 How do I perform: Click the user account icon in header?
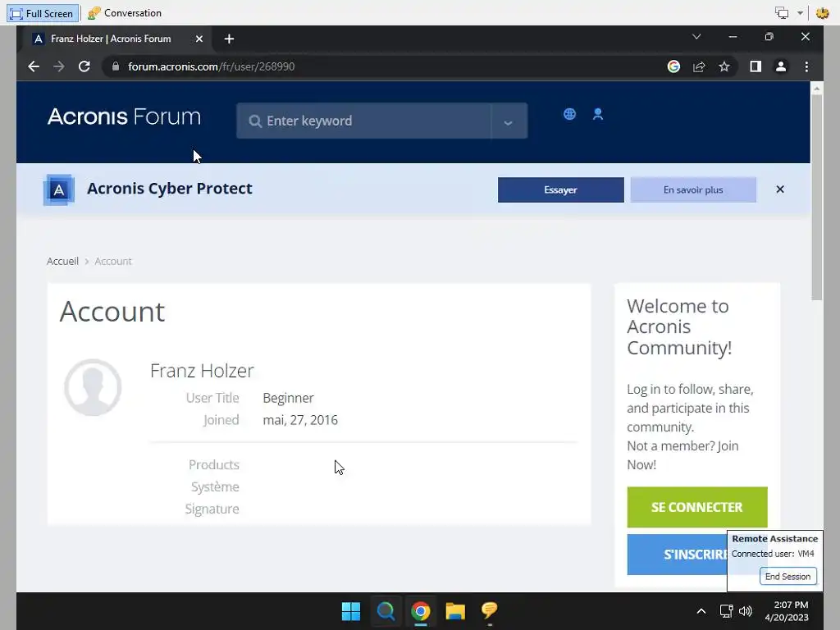[x=597, y=114]
